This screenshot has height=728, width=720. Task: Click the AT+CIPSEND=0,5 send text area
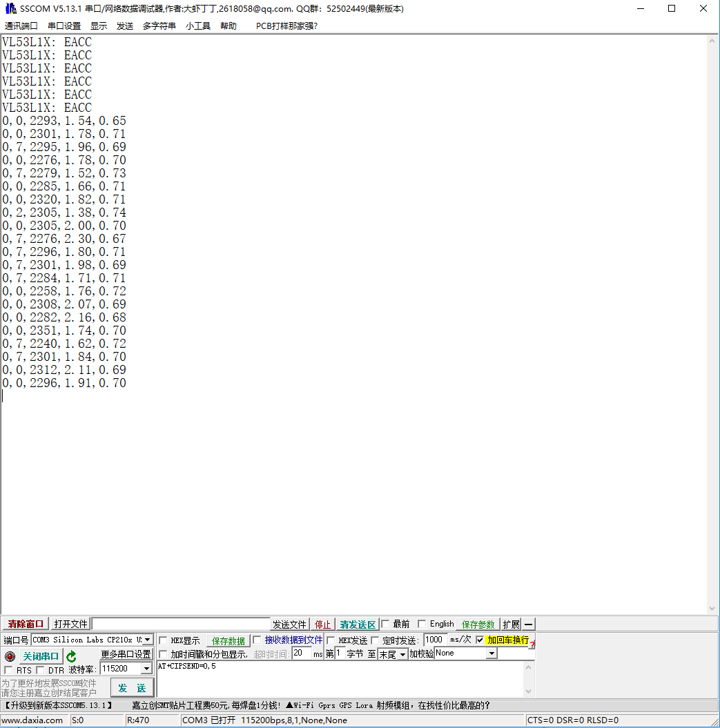click(340, 679)
